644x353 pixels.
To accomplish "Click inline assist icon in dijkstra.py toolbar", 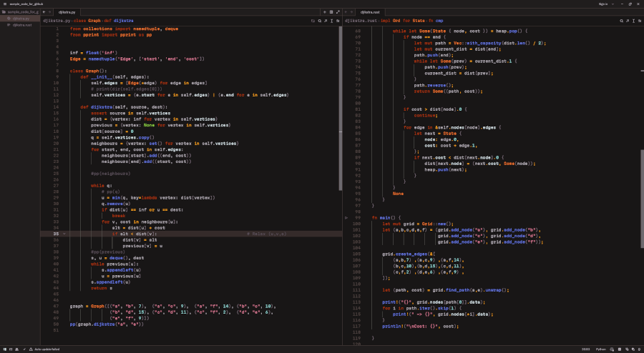I will pos(326,21).
